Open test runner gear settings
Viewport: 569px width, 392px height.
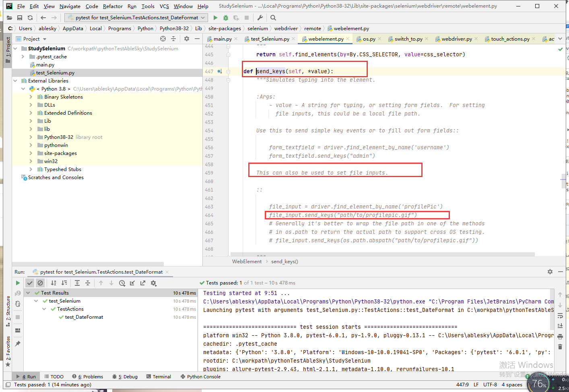pyautogui.click(x=153, y=283)
